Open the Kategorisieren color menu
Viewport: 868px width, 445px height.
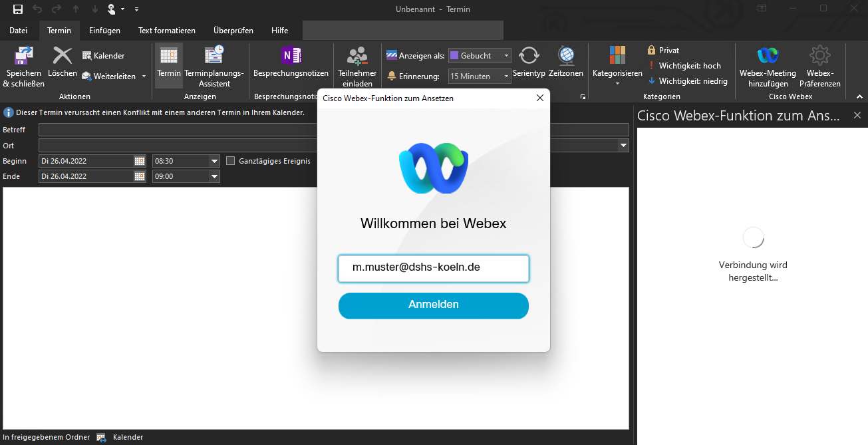617,67
